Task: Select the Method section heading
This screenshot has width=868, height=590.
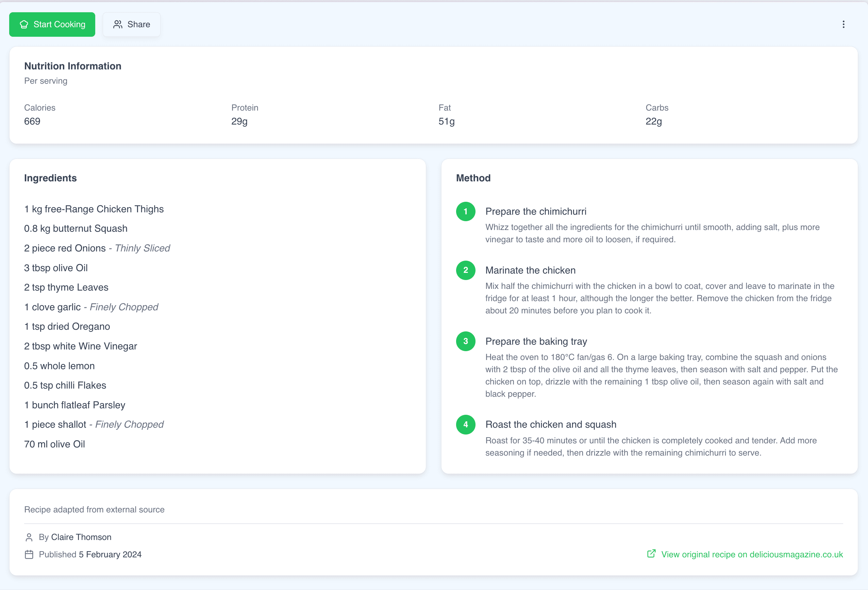Action: point(473,178)
